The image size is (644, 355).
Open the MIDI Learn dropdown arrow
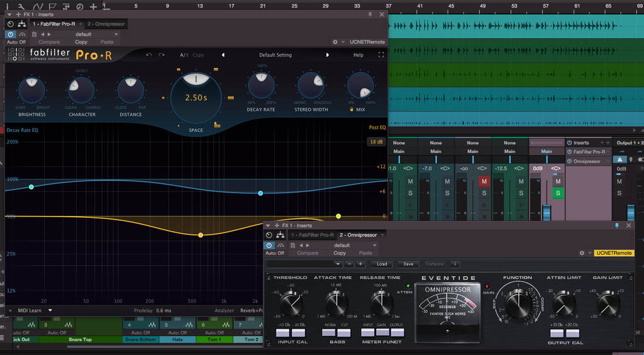click(50, 311)
